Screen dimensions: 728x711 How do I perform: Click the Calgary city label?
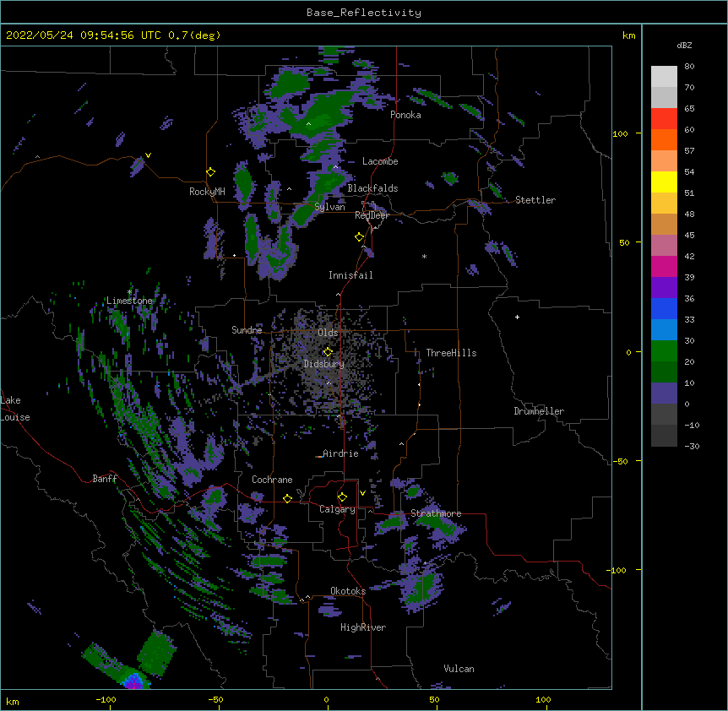click(x=338, y=509)
